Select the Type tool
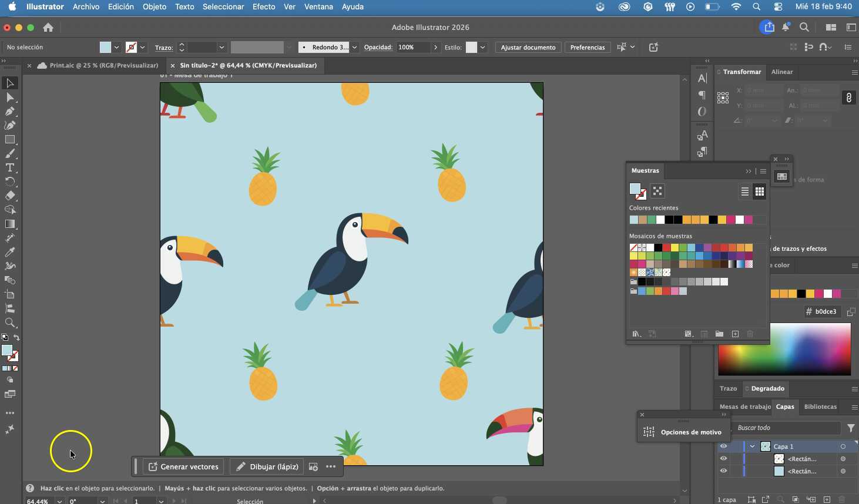This screenshot has width=859, height=504. 10,167
